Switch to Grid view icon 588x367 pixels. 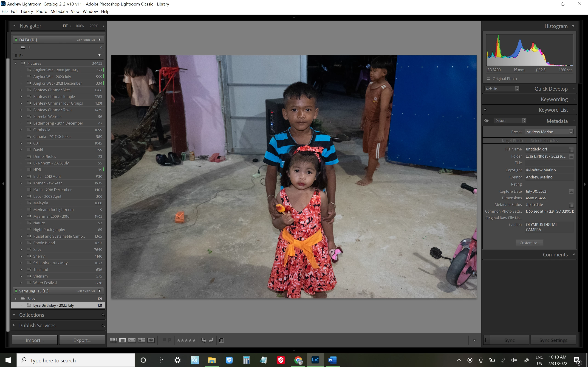tap(113, 340)
